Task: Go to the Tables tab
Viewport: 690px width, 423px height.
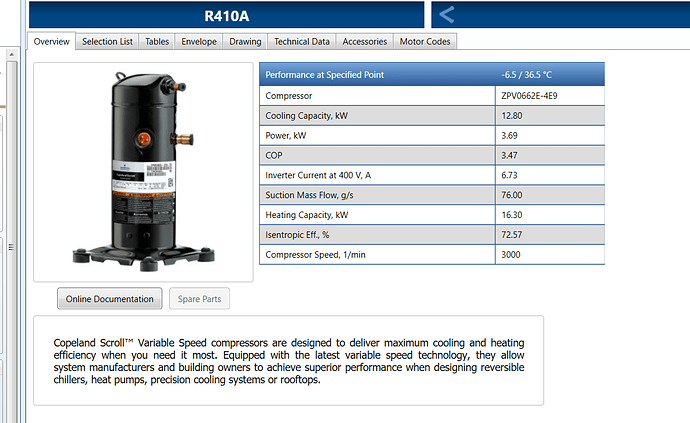Action: 157,41
